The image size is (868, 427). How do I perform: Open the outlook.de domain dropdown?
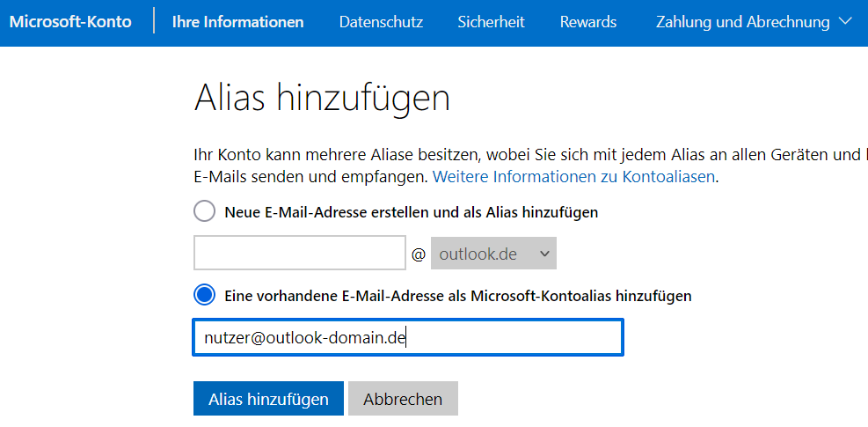(x=493, y=254)
